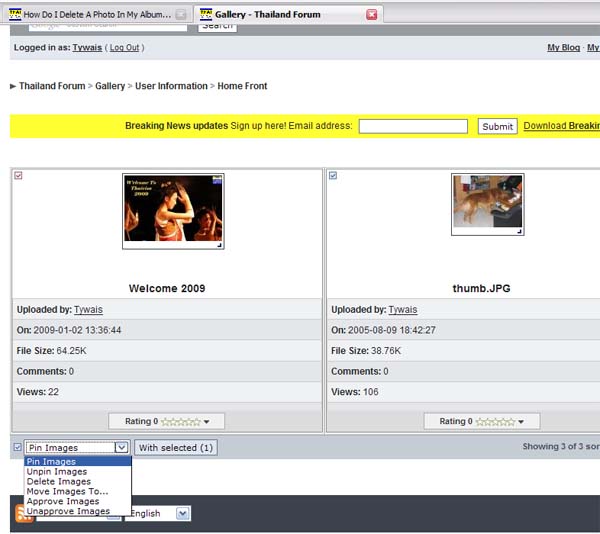Image resolution: width=600 pixels, height=534 pixels.
Task: Click Home Front in the breadcrumb
Action: [242, 86]
